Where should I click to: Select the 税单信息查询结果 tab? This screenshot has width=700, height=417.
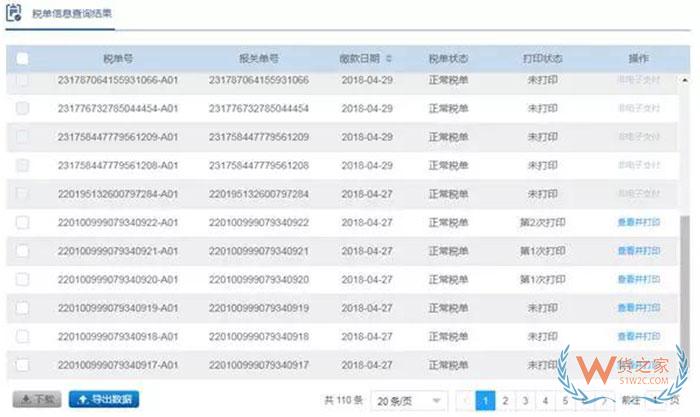tap(72, 13)
